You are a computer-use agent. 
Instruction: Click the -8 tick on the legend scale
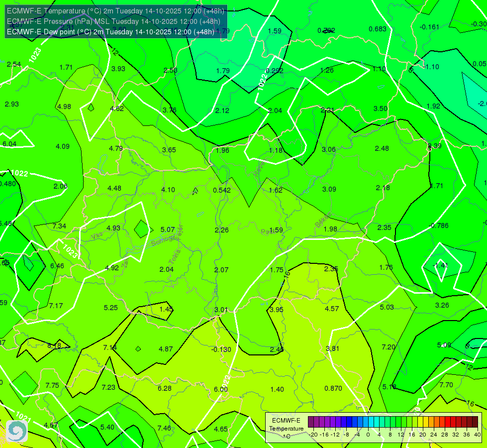click(x=345, y=435)
